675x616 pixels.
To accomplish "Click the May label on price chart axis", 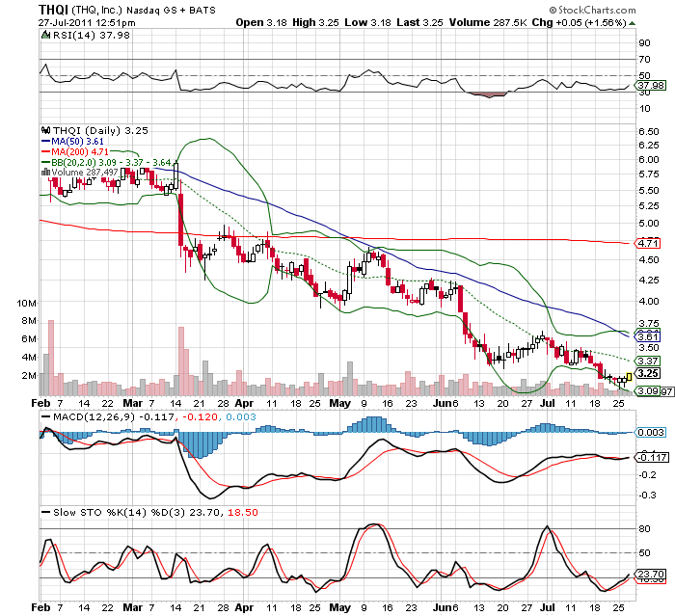I will [339, 403].
